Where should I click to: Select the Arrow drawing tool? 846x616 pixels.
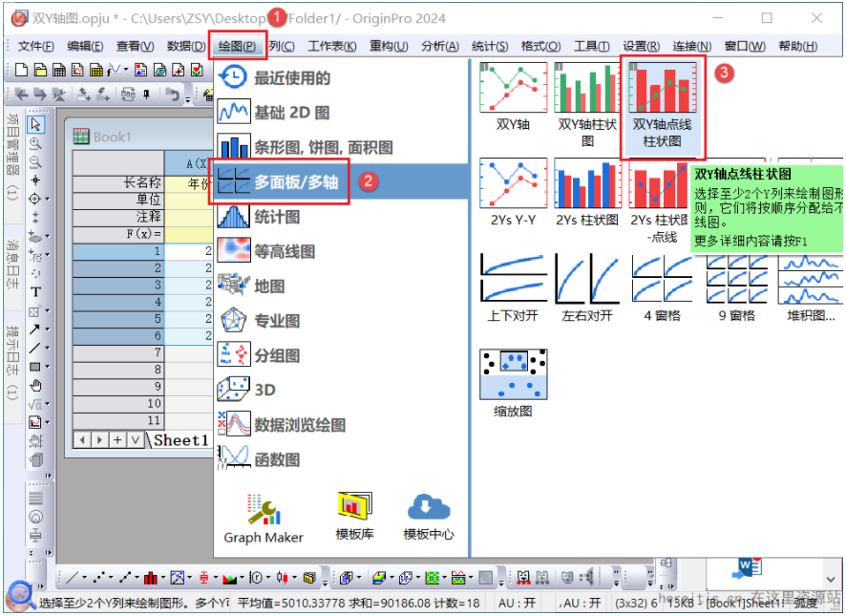(x=34, y=329)
